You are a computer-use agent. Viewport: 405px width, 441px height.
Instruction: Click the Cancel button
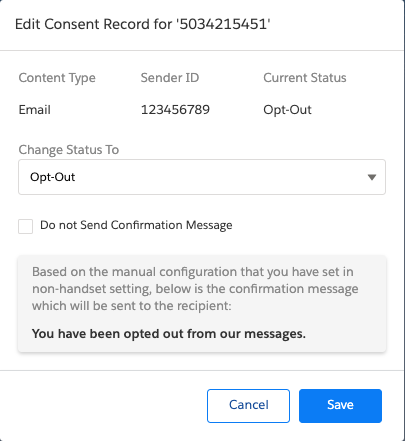point(248,406)
